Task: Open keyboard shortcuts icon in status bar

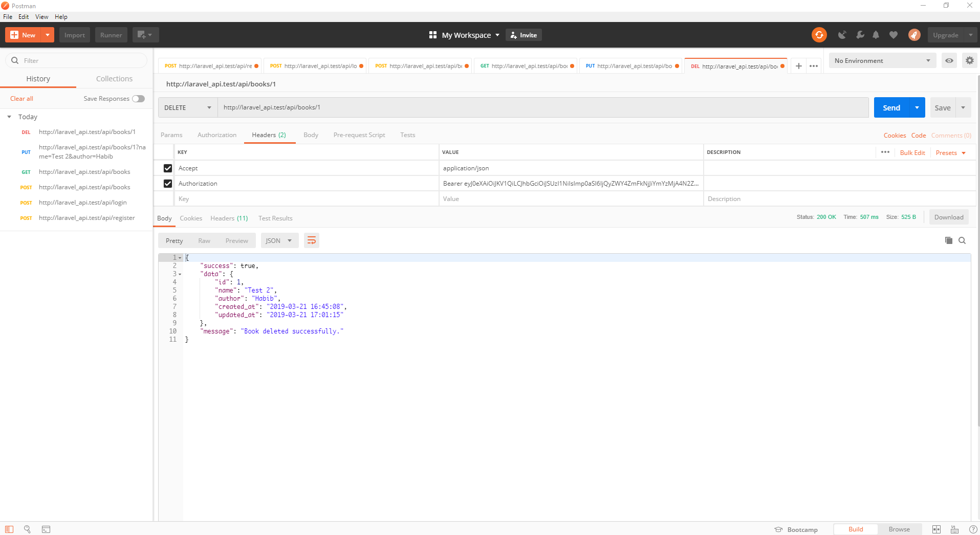Action: tap(955, 529)
